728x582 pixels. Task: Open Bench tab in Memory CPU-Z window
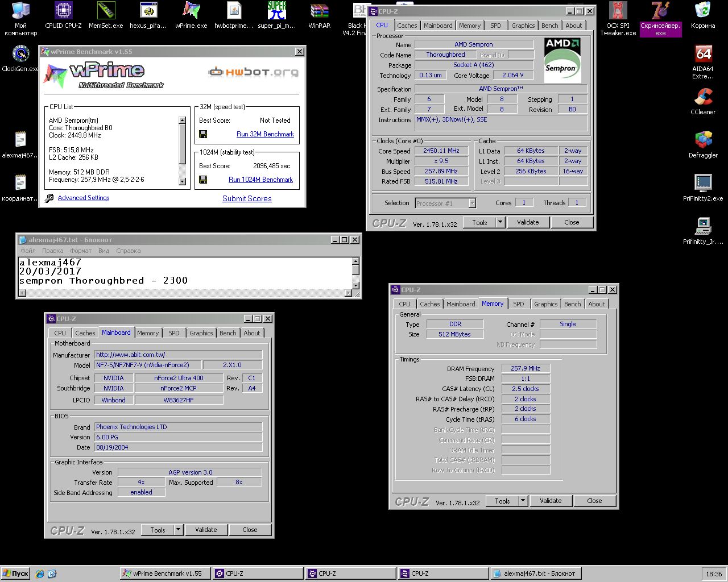573,304
